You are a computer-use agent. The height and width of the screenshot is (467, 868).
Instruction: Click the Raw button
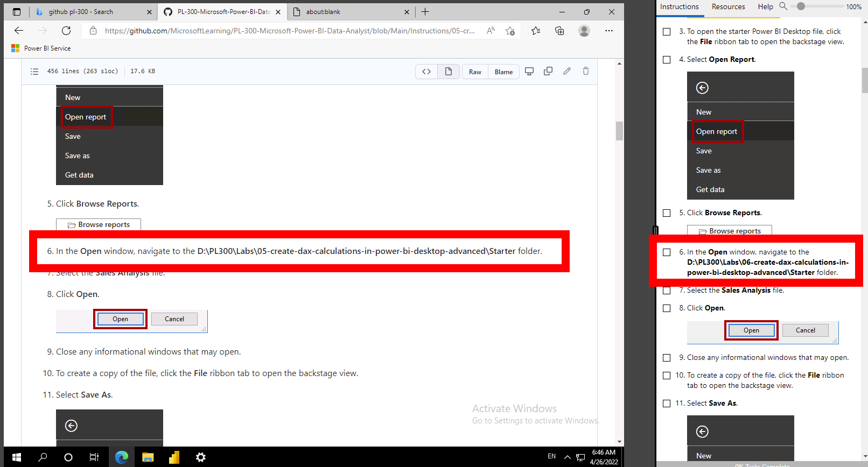click(x=475, y=72)
